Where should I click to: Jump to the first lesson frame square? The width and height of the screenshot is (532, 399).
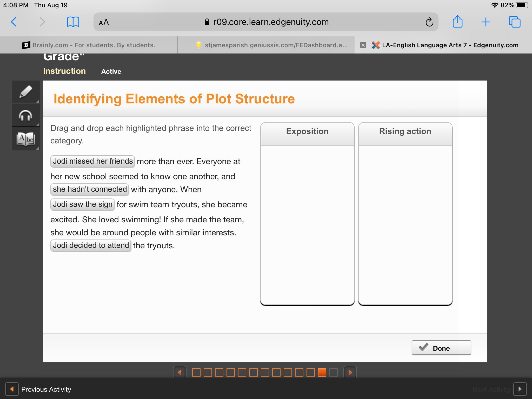coord(196,373)
